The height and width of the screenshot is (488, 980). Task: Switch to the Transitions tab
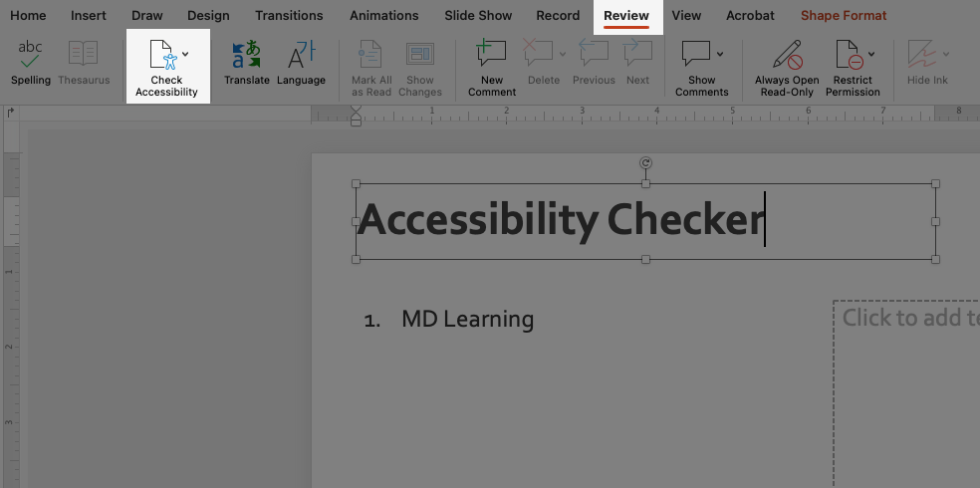click(289, 16)
